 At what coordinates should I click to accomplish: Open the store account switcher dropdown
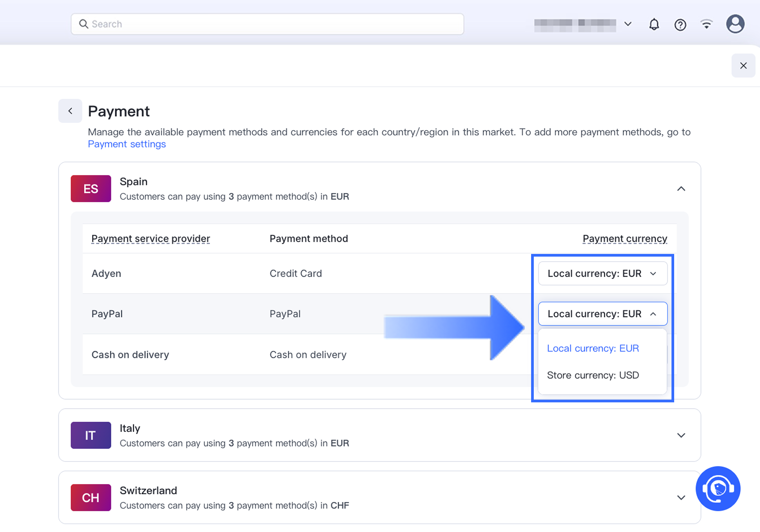(583, 24)
